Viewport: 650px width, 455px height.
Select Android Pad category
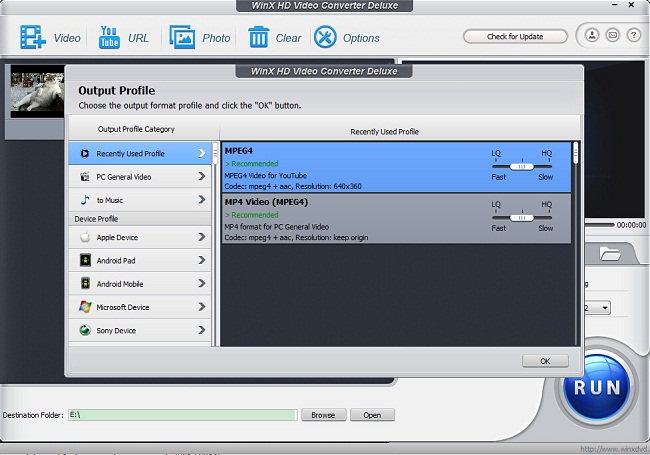click(x=140, y=260)
